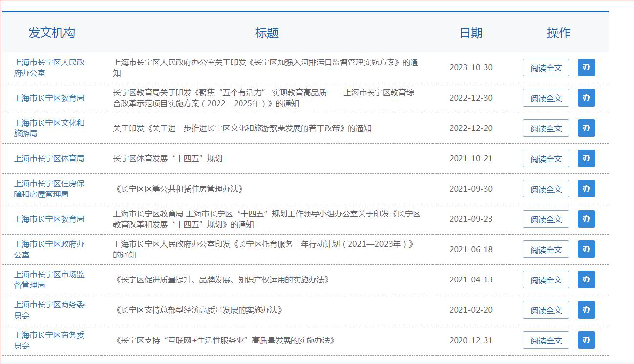Click 阅读全文 for the 2021-09-30 document

coord(546,189)
